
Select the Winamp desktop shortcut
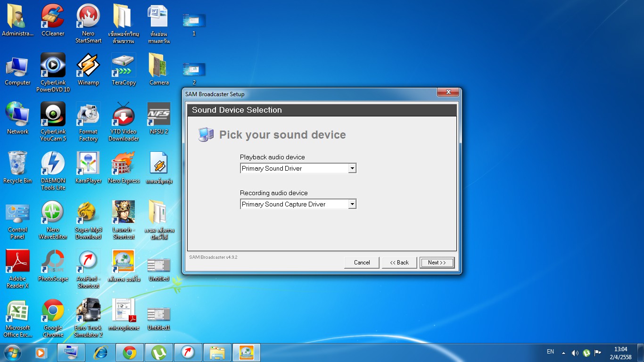point(88,70)
